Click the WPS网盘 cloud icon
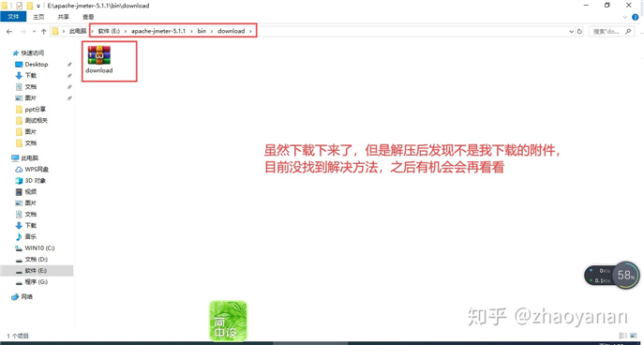Viewport: 644px width, 345px height. coord(19,169)
